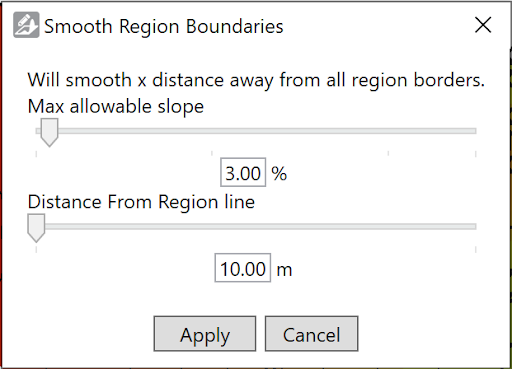Click the slope slider track at minimum tick
Viewport: 512px width, 369px height.
click(37, 131)
